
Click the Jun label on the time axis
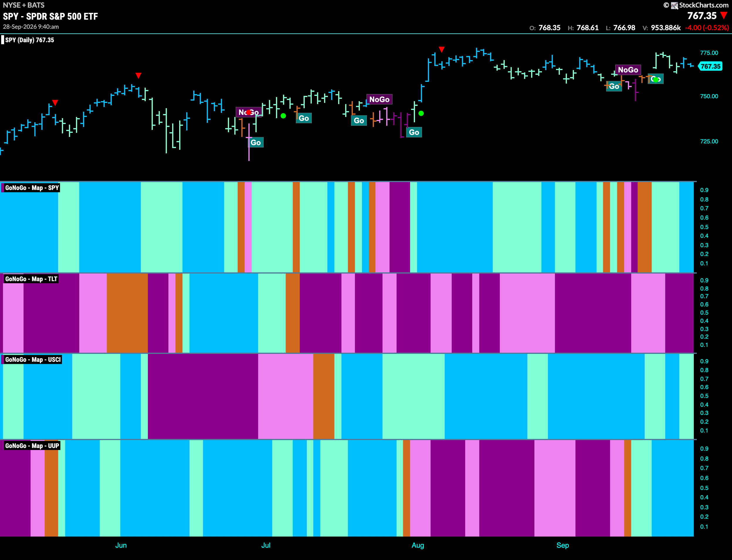coord(121,545)
